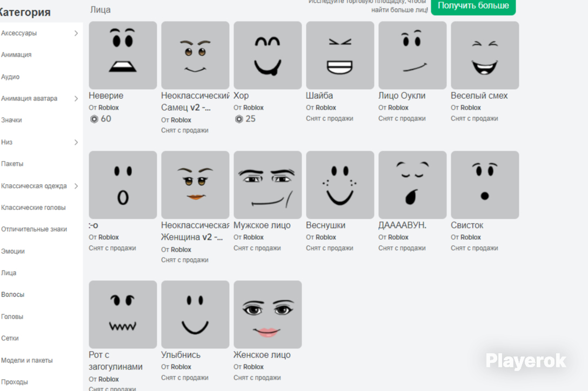Expand the Анимация аватара chevron
588x391 pixels.
coord(76,99)
